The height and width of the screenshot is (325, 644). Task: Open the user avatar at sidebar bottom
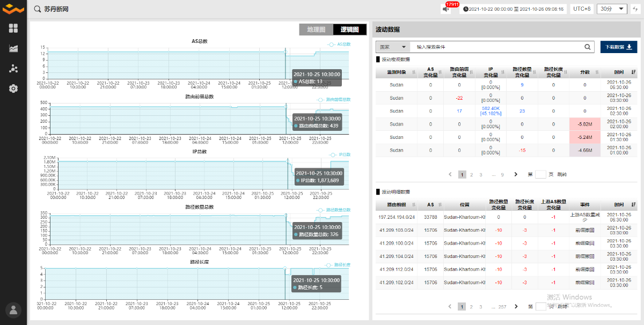click(x=13, y=310)
